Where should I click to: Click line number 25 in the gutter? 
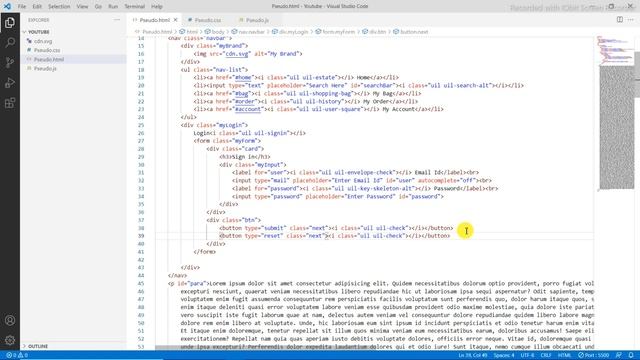[141, 125]
